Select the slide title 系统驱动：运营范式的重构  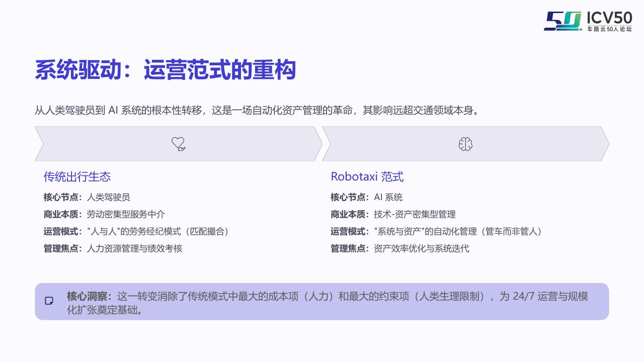click(165, 70)
